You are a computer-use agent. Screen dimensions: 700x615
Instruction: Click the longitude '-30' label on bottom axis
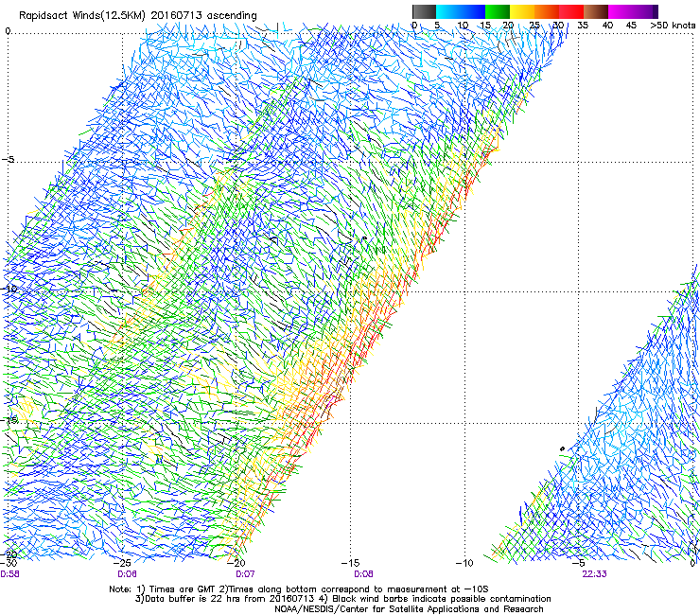pyautogui.click(x=9, y=563)
